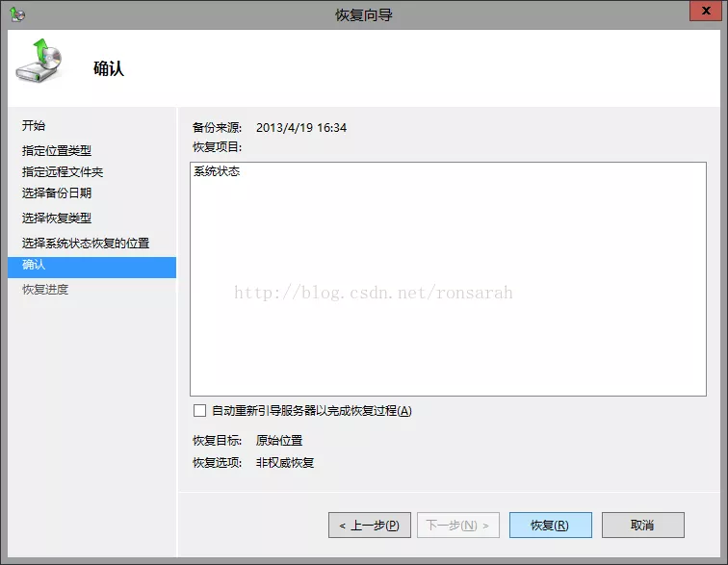Click the highlighted 确认 step in the sidebar
The height and width of the screenshot is (565, 728).
(35, 265)
